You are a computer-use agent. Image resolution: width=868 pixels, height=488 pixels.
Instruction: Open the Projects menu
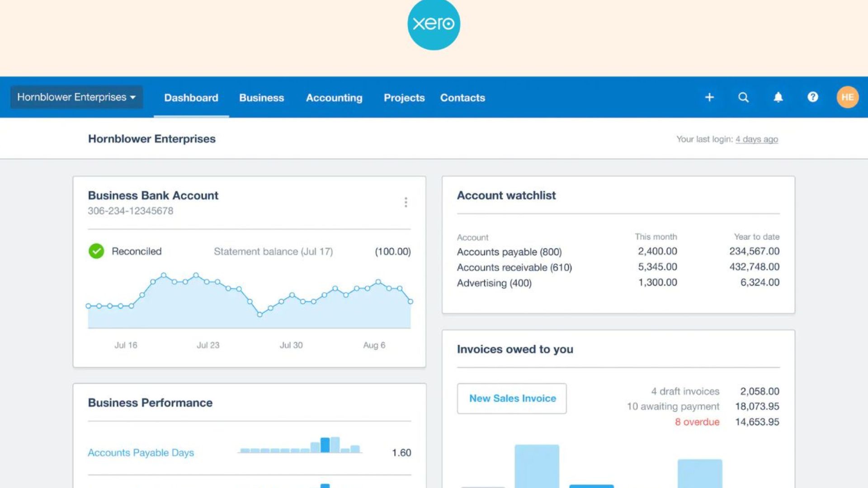(404, 98)
